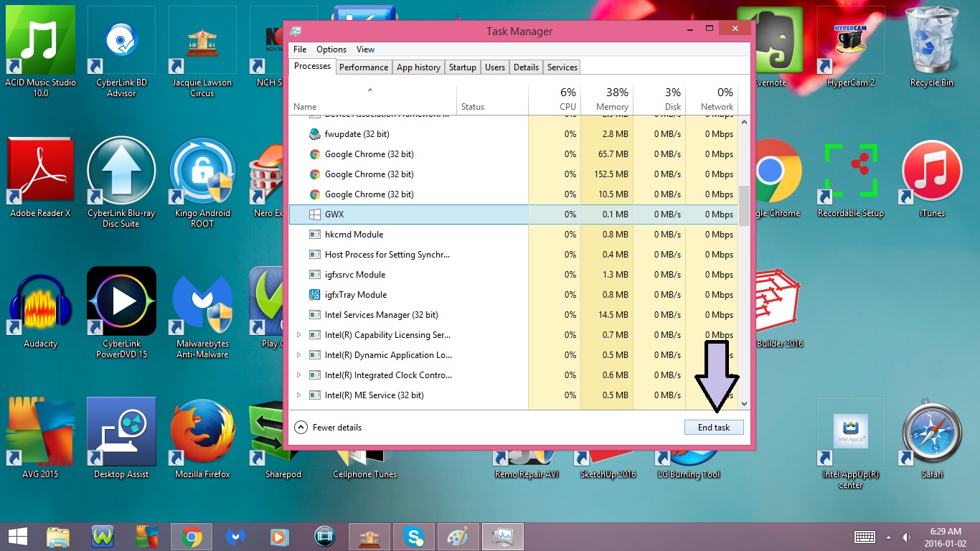Open AVG 2015 desktop shortcut

coord(40,439)
